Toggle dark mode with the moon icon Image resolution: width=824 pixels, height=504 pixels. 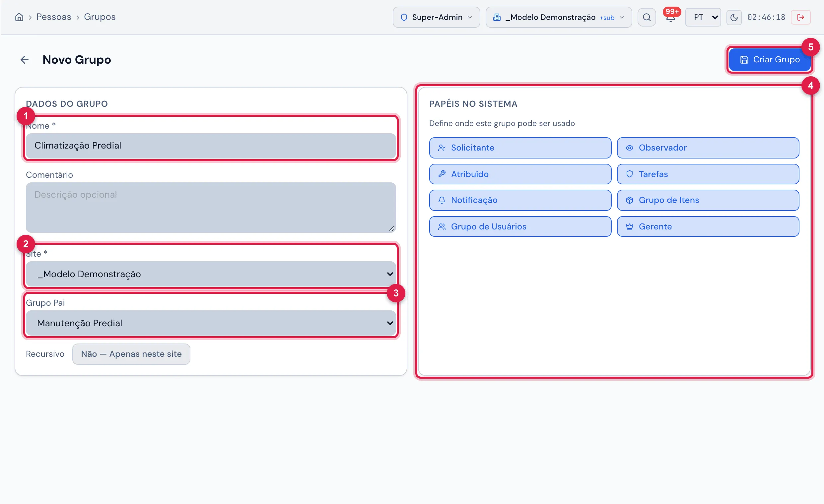click(734, 17)
